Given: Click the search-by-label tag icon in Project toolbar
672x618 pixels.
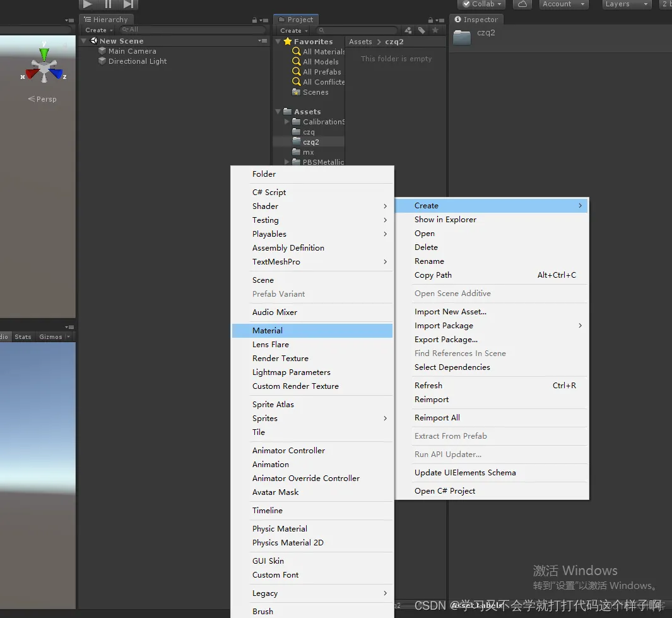Looking at the screenshot, I should pos(421,30).
